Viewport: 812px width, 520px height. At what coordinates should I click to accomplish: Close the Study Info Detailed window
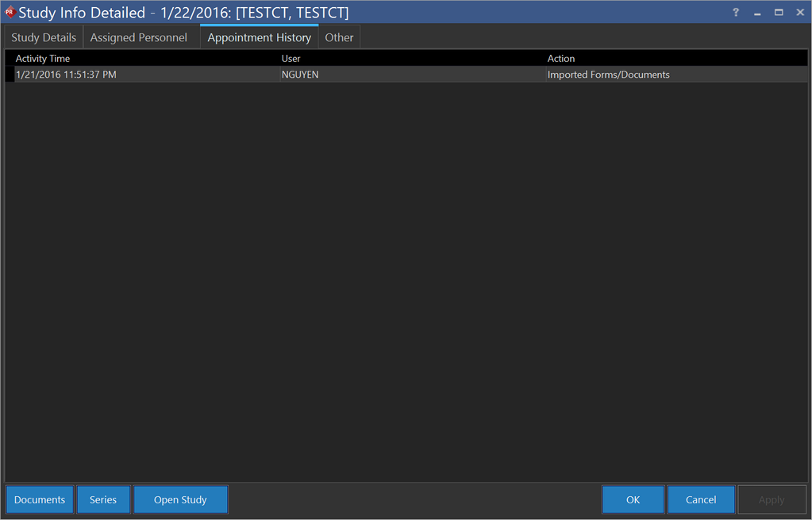point(799,13)
